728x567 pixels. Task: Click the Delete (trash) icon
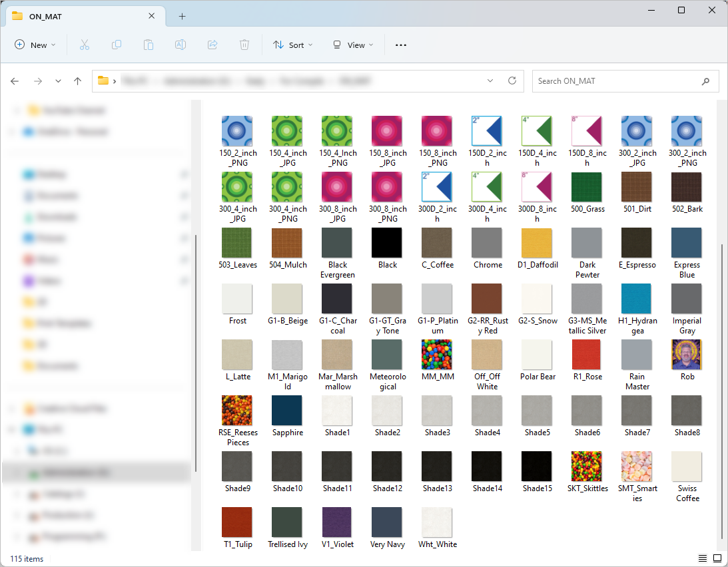pyautogui.click(x=244, y=45)
